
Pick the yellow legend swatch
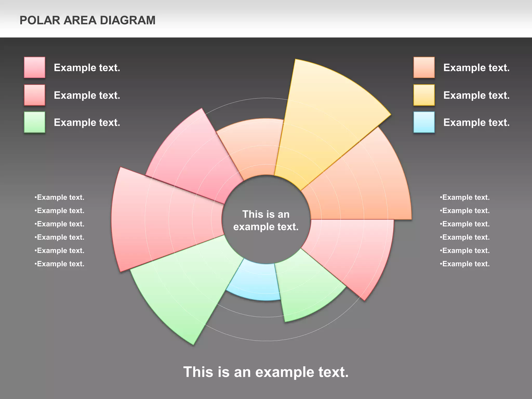tap(424, 95)
